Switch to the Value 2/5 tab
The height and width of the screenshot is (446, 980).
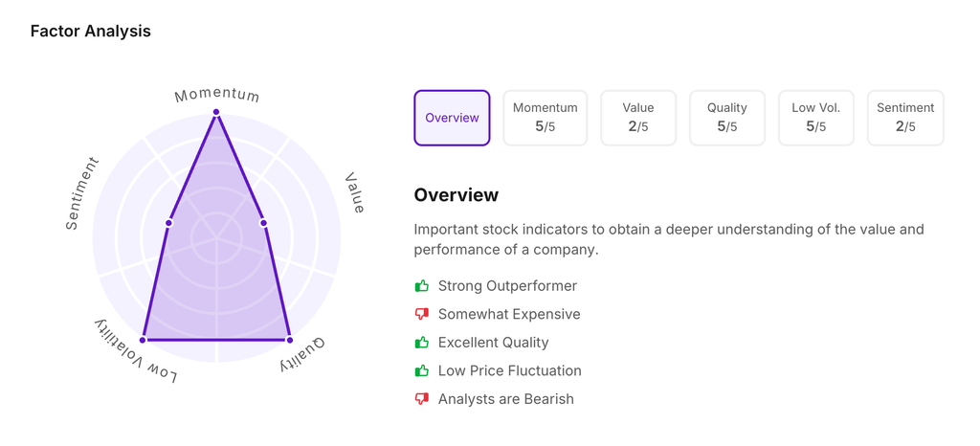[x=638, y=118]
